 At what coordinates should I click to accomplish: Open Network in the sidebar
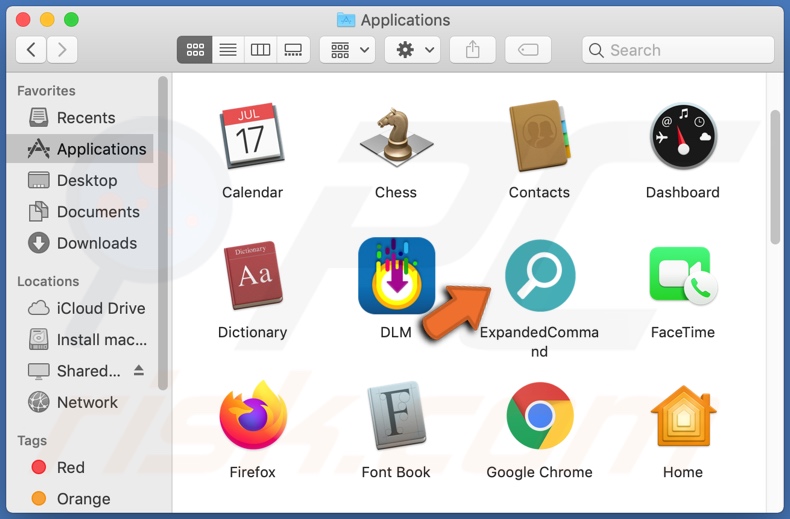pyautogui.click(x=81, y=402)
